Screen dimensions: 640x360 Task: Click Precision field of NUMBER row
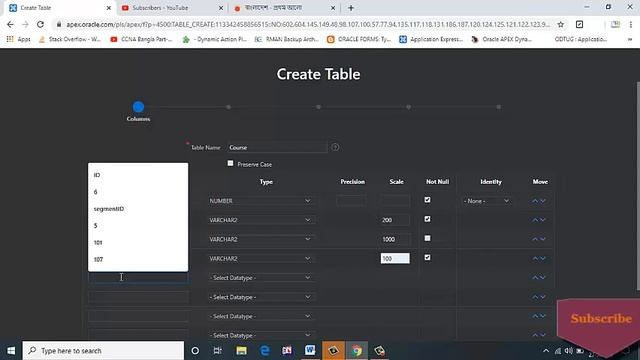pyautogui.click(x=351, y=201)
